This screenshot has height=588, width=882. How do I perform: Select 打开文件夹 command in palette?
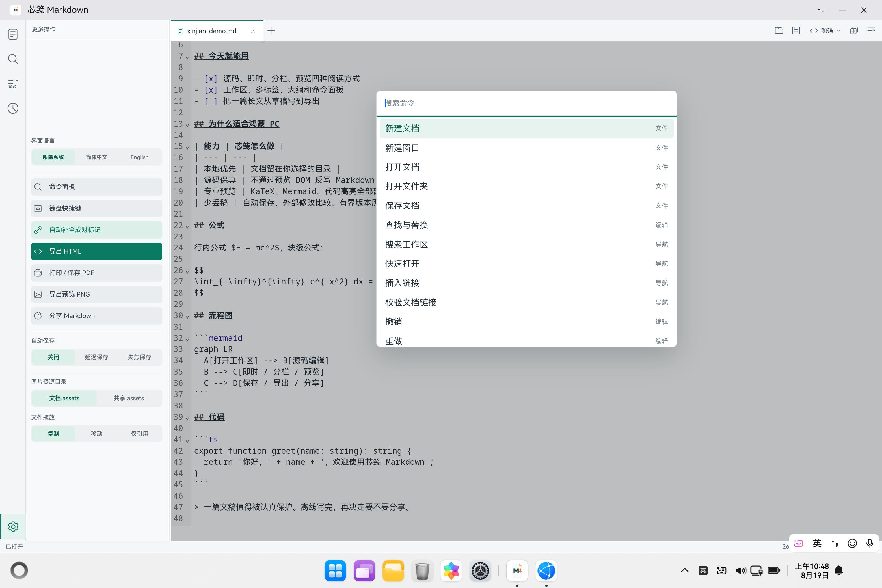tap(526, 186)
